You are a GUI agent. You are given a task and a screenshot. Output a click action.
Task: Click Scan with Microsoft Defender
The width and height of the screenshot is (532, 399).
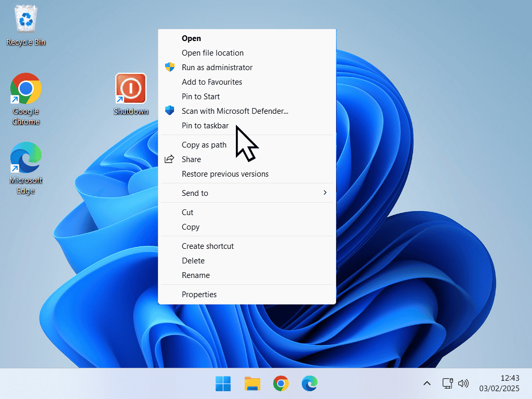click(x=235, y=111)
